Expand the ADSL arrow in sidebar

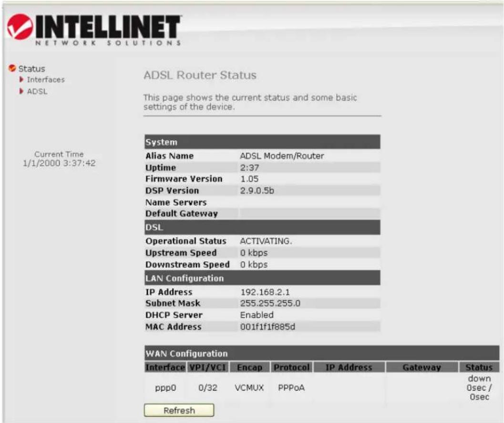point(21,91)
